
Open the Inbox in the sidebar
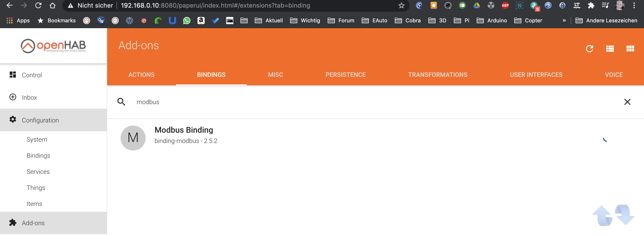53,97
